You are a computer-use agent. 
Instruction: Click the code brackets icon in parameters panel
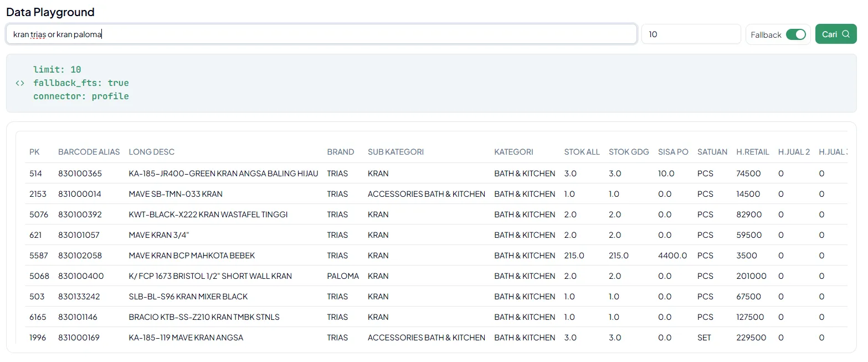20,83
